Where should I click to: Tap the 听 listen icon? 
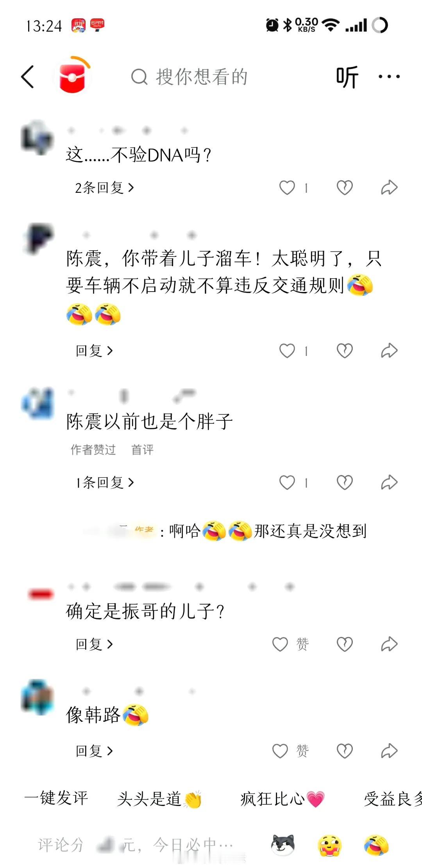point(347,77)
